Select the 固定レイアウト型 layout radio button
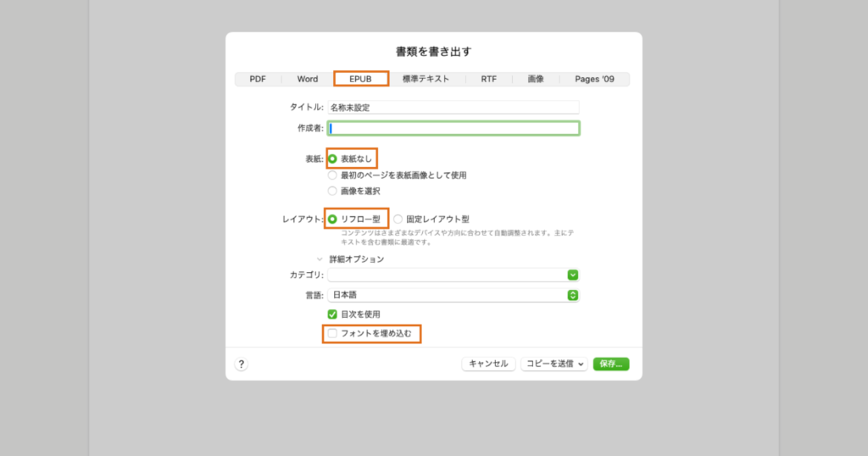Image resolution: width=868 pixels, height=456 pixels. click(x=398, y=219)
